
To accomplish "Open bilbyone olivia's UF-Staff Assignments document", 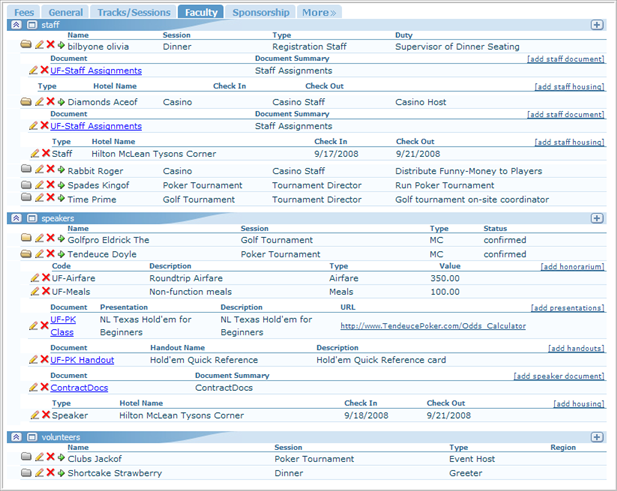I will pos(96,71).
